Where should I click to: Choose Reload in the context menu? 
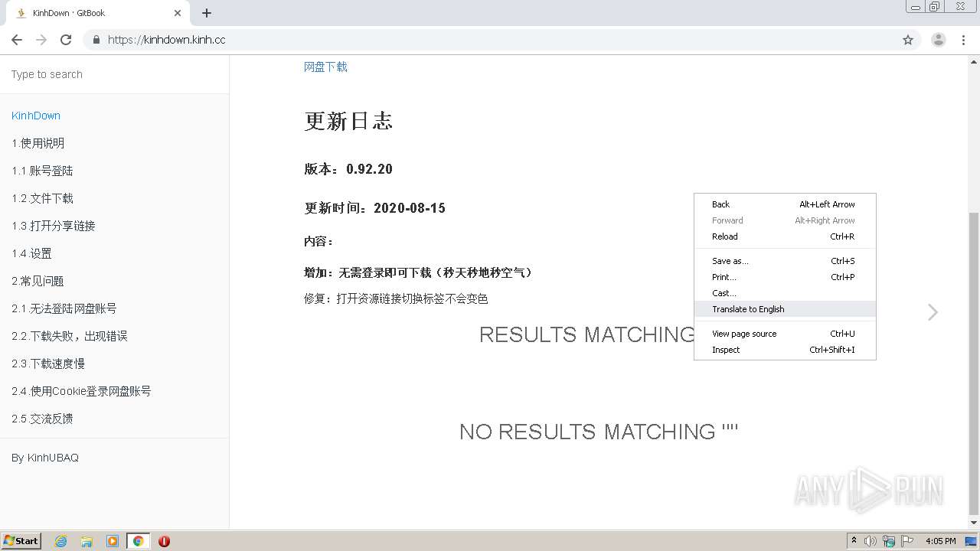[785, 236]
